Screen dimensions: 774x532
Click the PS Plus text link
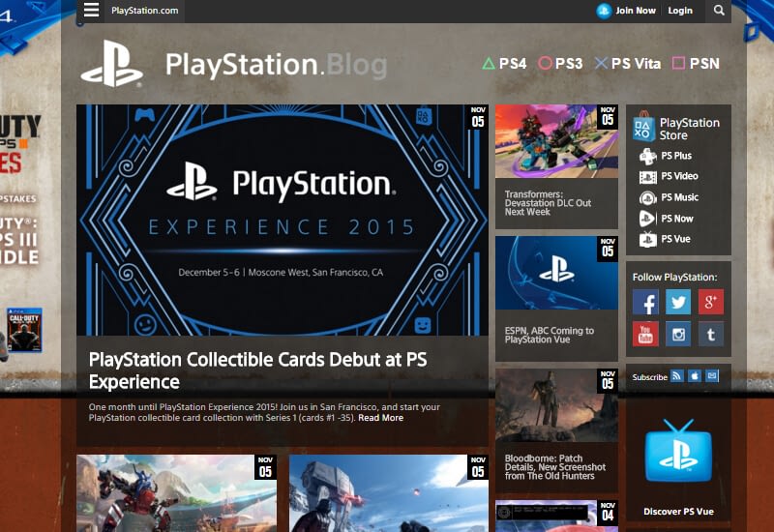[676, 156]
